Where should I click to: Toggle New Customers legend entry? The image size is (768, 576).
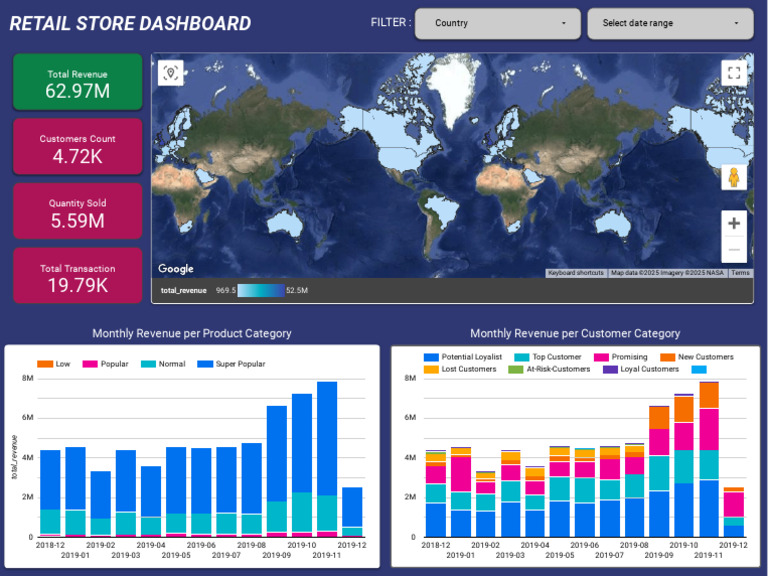point(697,357)
